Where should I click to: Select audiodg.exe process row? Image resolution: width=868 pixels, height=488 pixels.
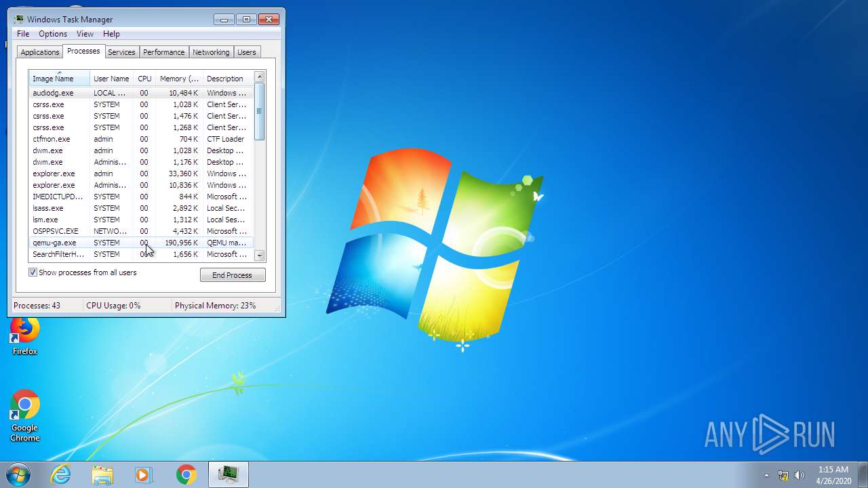coord(141,93)
